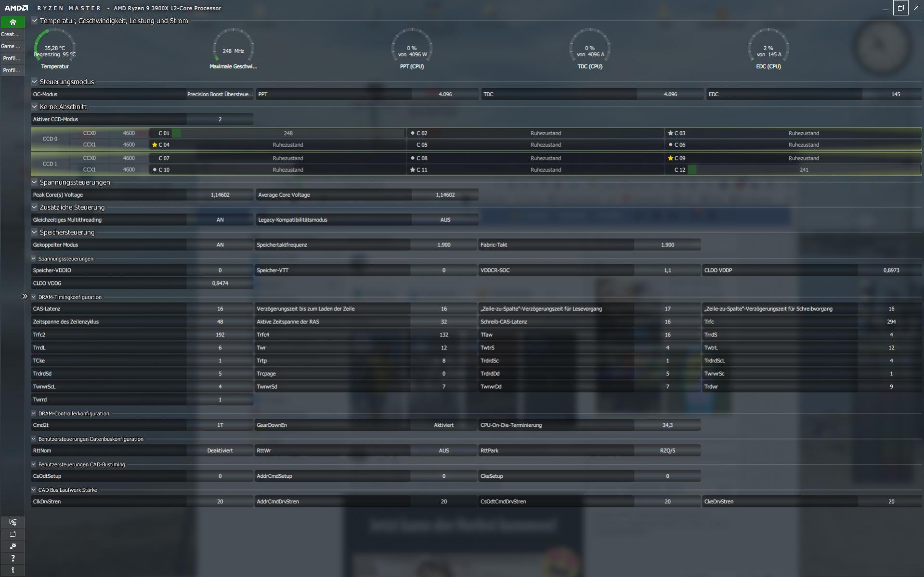Click the C 01 core clock bar

[288, 133]
